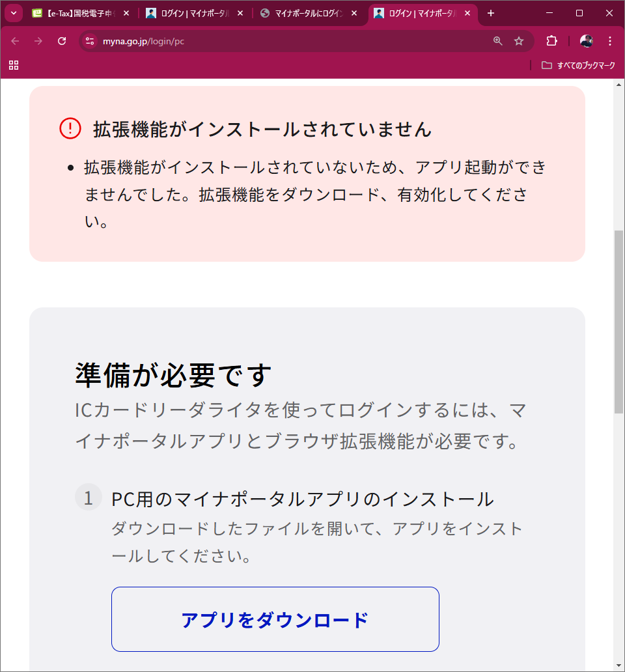Switch to the マイナポータルにログイン tab
625x672 pixels.
pos(309,13)
